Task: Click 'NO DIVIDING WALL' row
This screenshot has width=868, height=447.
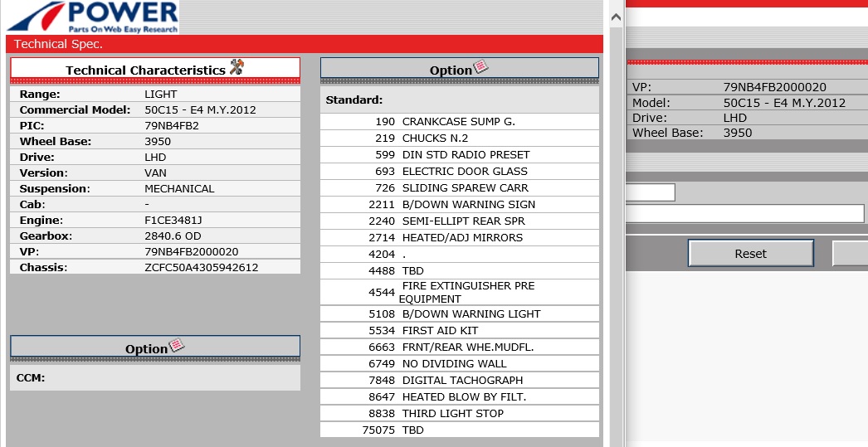Action: [x=460, y=363]
